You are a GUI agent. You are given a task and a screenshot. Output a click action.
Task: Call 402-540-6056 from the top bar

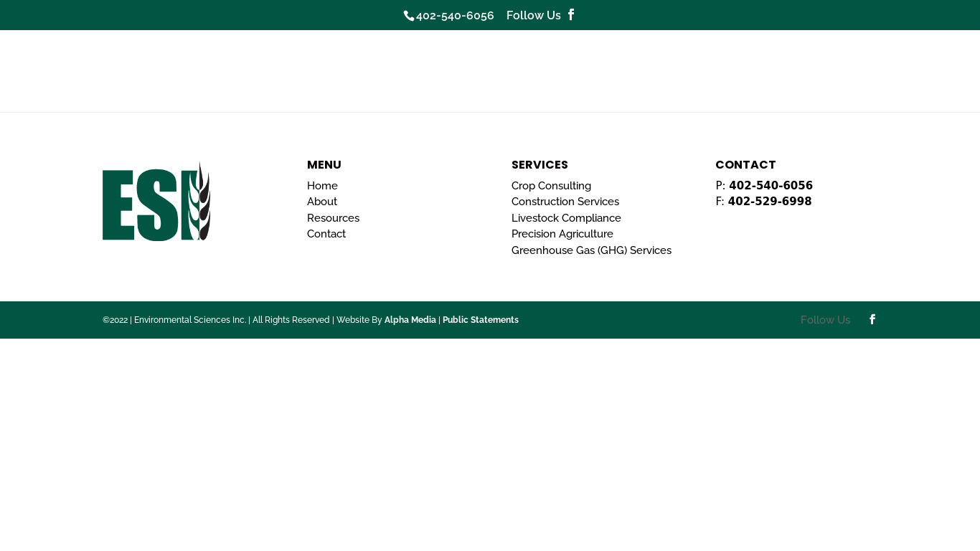(x=455, y=16)
